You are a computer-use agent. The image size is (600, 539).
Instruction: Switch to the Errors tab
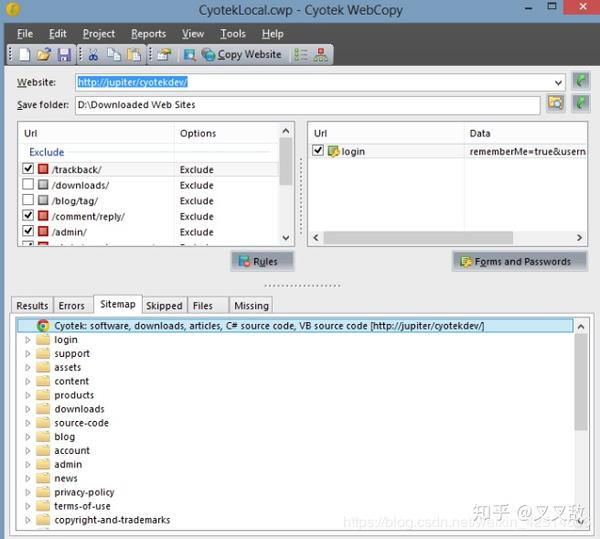pos(72,306)
